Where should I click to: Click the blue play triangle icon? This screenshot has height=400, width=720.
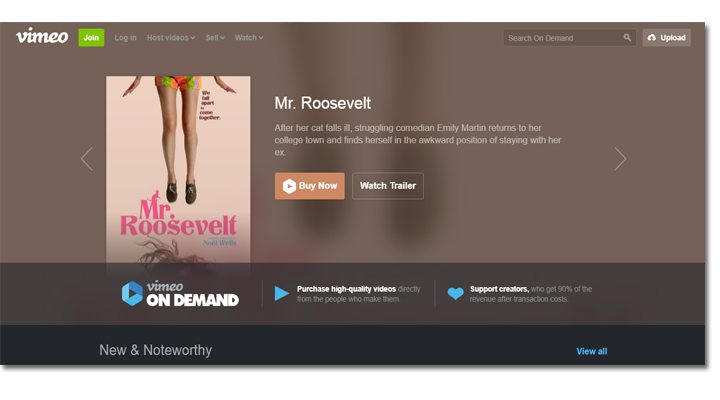tap(281, 293)
